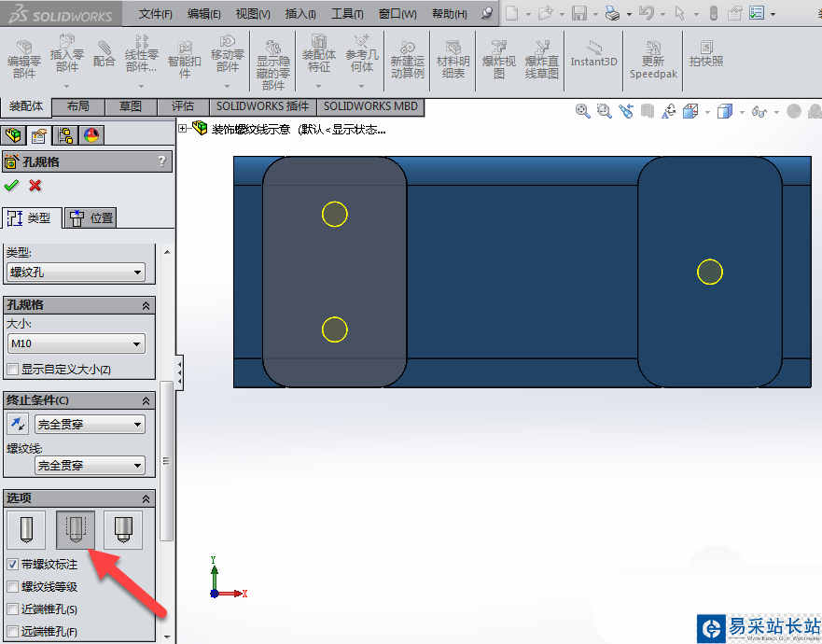Open Linear Component Pattern (线性零部件) tool
The image size is (822, 644).
tap(141, 53)
